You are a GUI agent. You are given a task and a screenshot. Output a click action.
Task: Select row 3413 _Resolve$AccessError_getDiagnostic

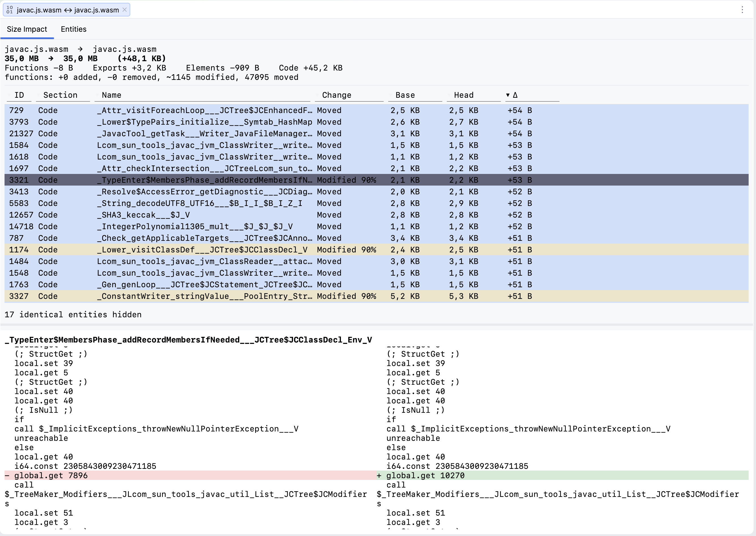point(376,192)
